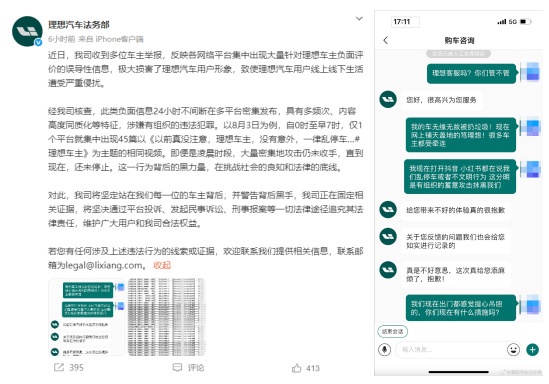549x384 pixels.
Task: Tap the agent avatar beside 给您带来不好的体验真的很抱歉
Action: (388, 209)
